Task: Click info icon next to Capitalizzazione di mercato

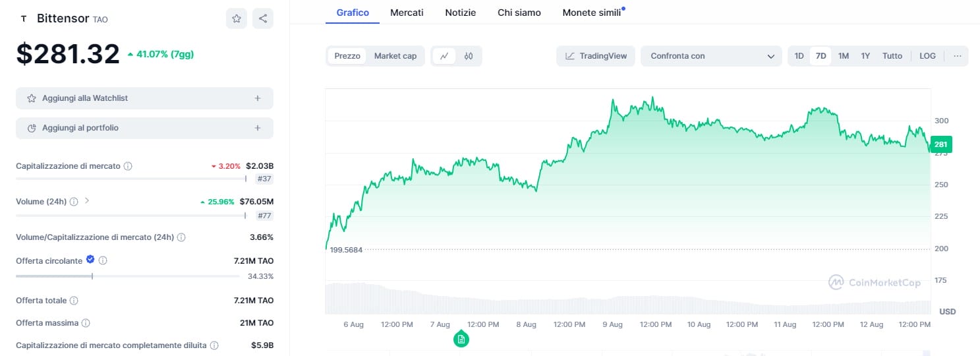Action: click(128, 166)
